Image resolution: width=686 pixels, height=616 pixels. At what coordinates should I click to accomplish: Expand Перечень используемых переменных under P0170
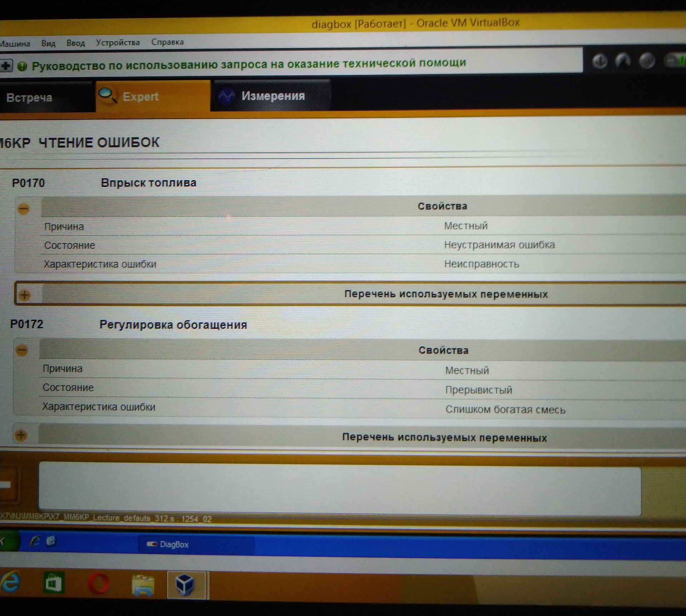(x=24, y=295)
